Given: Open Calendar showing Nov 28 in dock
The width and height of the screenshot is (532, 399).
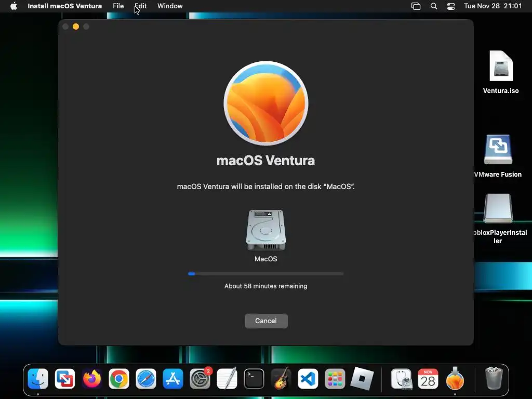Looking at the screenshot, I should 428,379.
